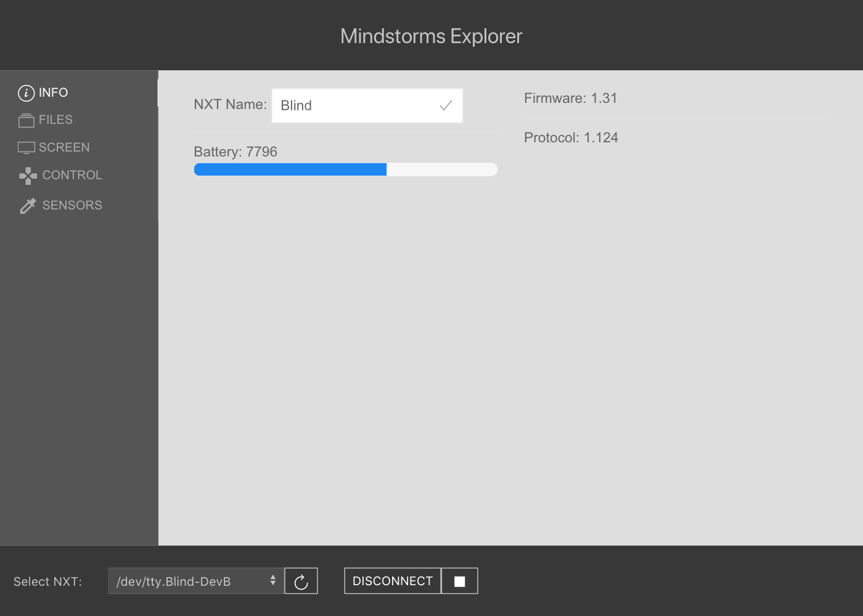This screenshot has height=616, width=863.
Task: Switch to the SCREEN tab label
Action: [x=64, y=147]
